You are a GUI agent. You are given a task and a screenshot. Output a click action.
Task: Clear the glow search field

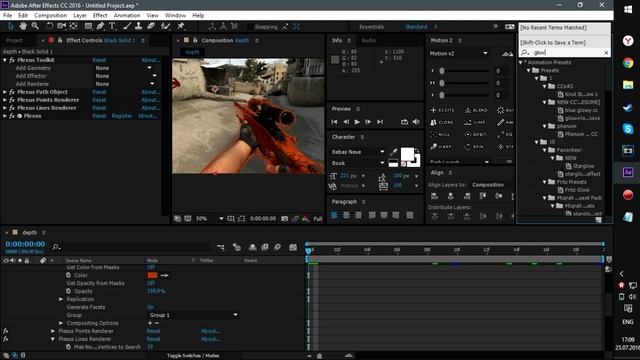click(606, 53)
